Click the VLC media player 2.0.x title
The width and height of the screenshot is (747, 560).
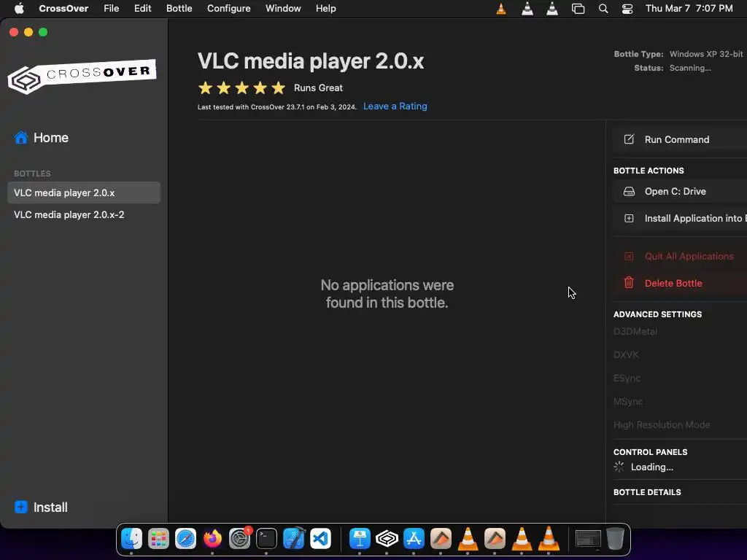(x=311, y=61)
